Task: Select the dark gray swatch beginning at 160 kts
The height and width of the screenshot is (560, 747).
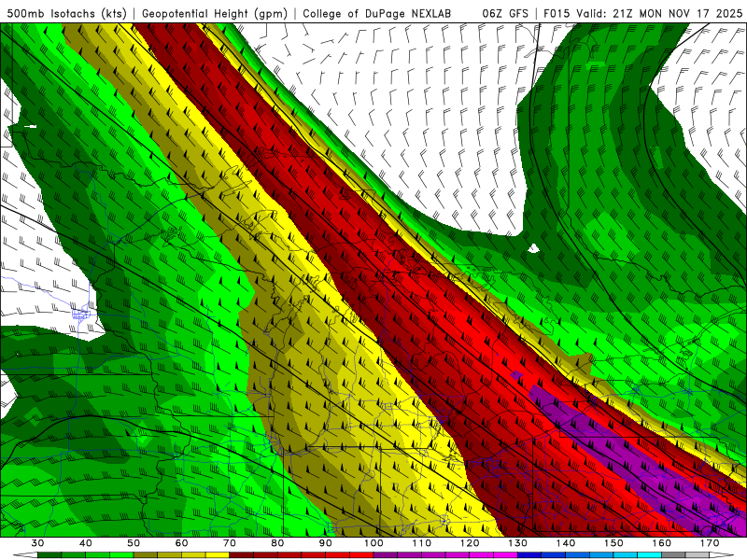Action: (673, 555)
